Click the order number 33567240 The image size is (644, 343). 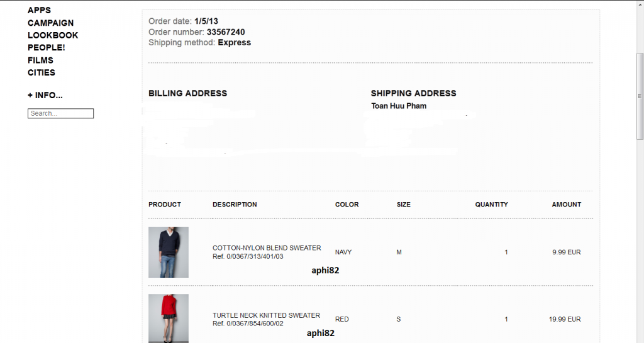pos(226,32)
